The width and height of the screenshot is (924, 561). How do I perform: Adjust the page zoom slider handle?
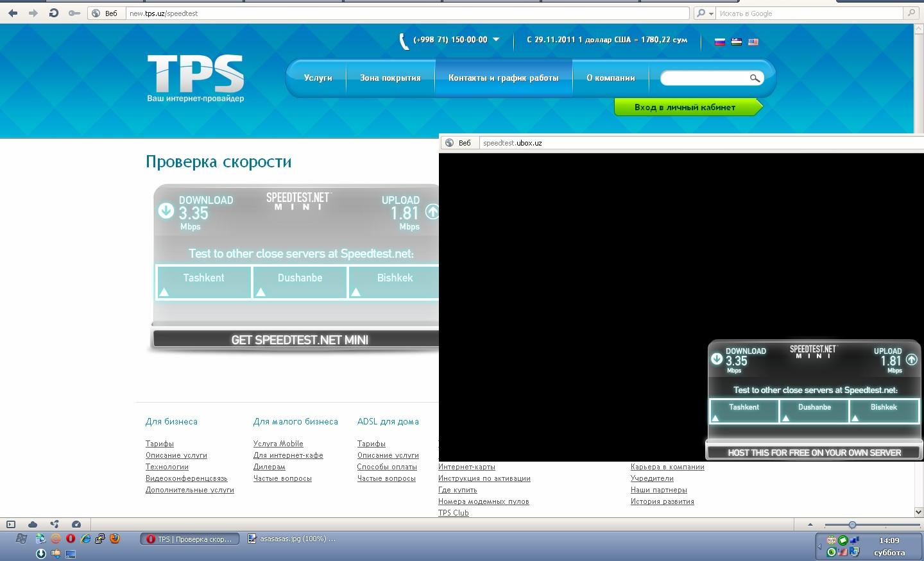852,525
